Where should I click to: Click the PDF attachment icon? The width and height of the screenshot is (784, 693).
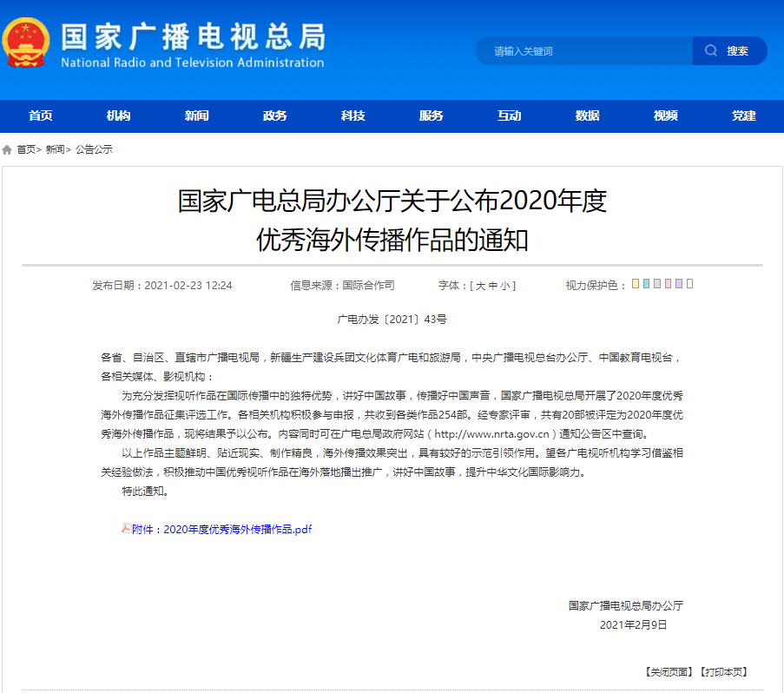126,528
